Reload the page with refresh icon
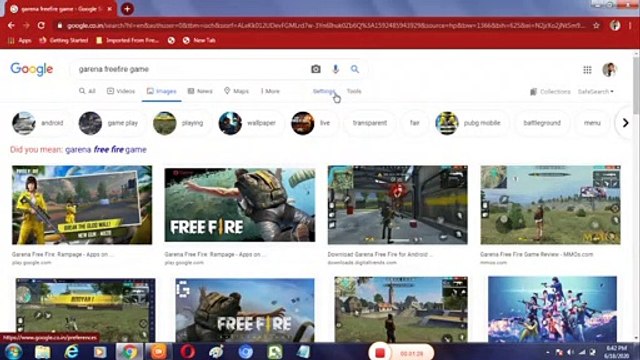 pyautogui.click(x=41, y=26)
